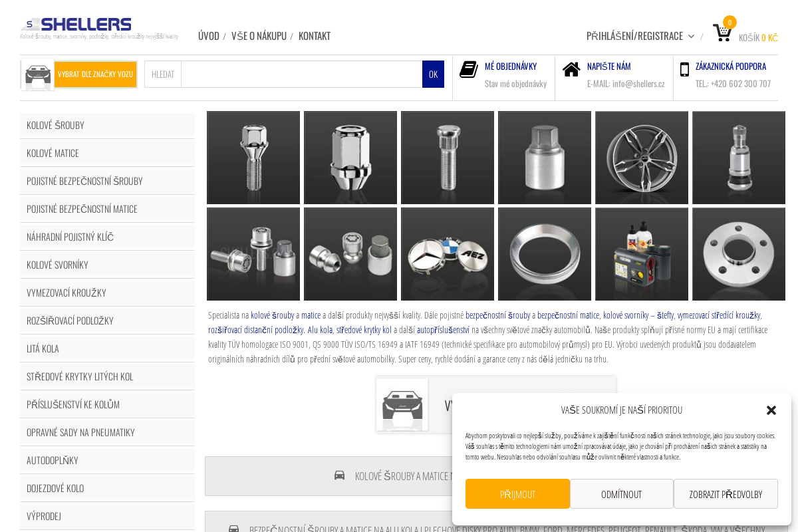Viewport: 798px width, 532px height.
Task: Click the Hledat search input field
Action: (x=301, y=74)
